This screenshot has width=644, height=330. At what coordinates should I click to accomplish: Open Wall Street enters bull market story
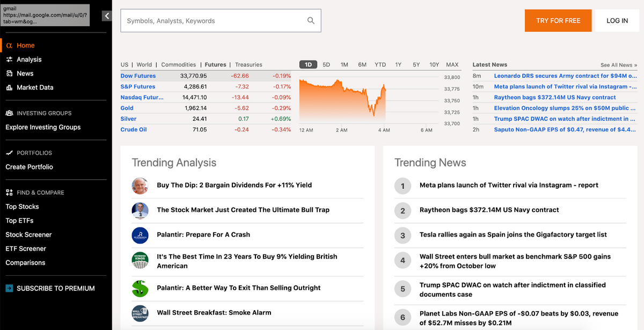point(515,261)
